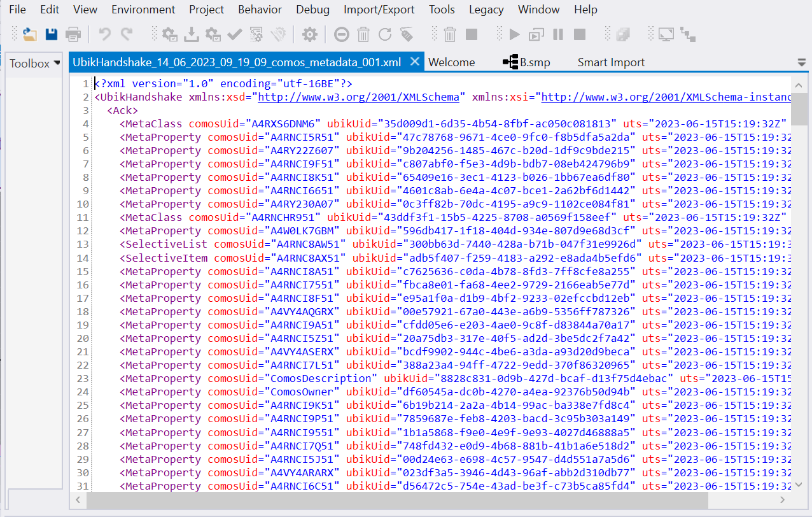The height and width of the screenshot is (517, 812).
Task: Save the file with the floppy disk icon
Action: tap(52, 34)
